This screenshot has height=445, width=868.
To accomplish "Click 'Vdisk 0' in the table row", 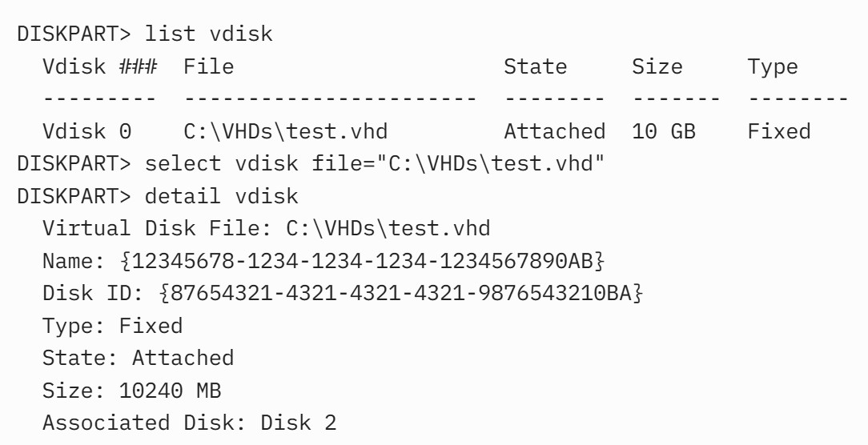I will pos(87,132).
